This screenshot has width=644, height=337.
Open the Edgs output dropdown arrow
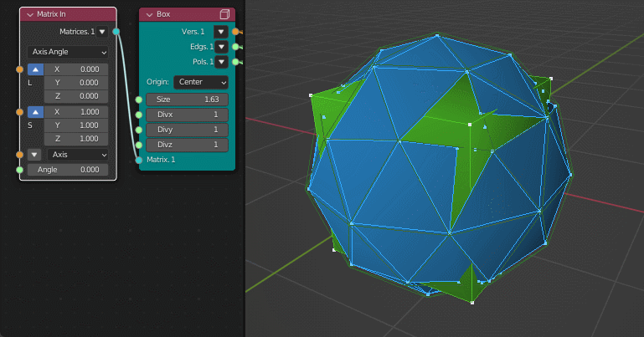pos(221,47)
